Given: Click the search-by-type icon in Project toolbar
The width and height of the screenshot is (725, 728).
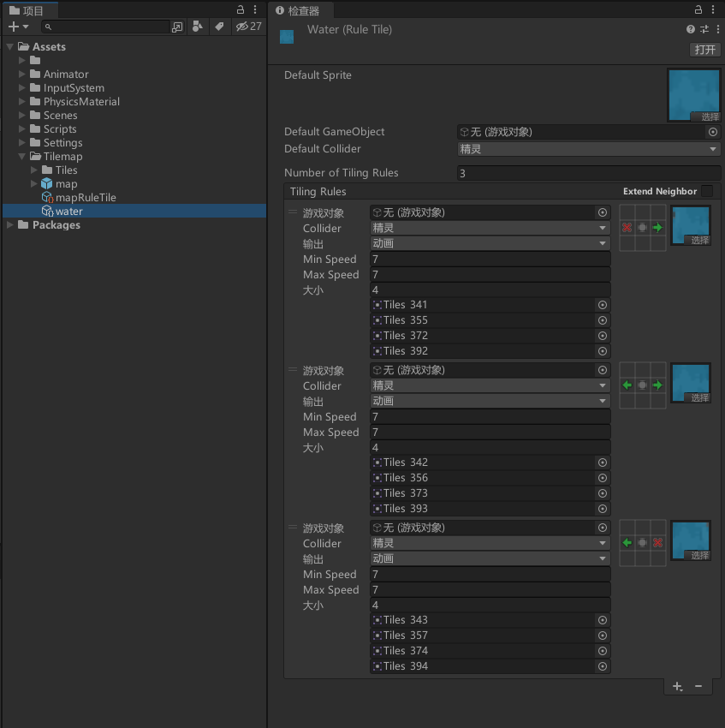Looking at the screenshot, I should [x=197, y=27].
